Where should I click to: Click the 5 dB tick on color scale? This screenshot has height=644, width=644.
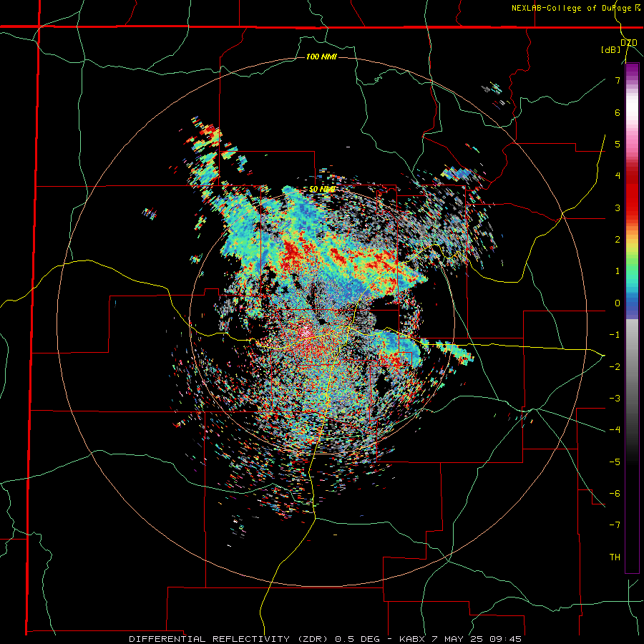point(618,144)
